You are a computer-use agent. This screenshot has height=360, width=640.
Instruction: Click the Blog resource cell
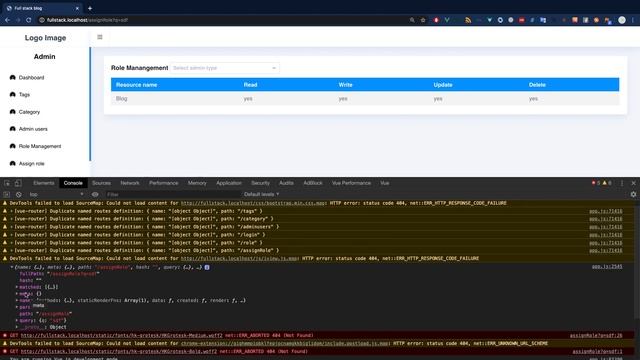tap(122, 98)
